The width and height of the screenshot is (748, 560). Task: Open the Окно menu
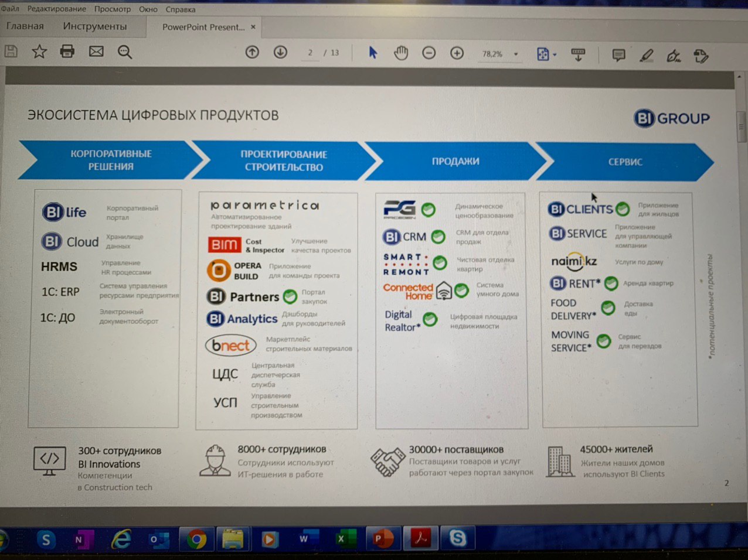[x=148, y=9]
